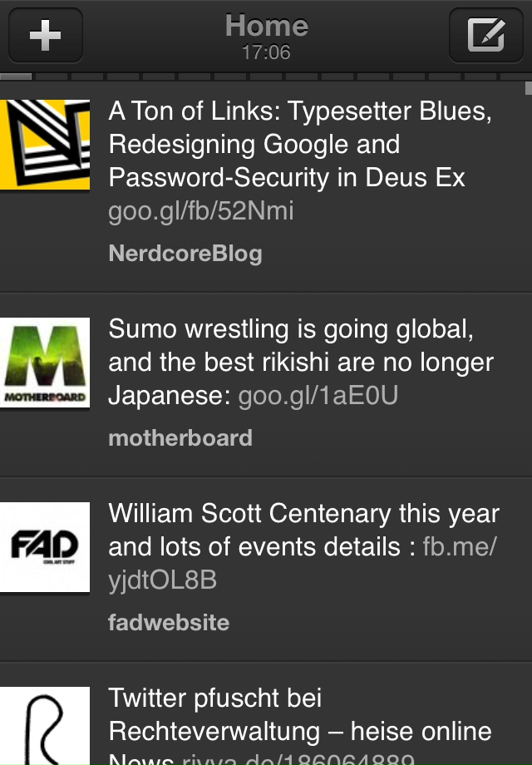This screenshot has width=532, height=765.
Task: Tap the plus button in header
Action: coord(45,36)
